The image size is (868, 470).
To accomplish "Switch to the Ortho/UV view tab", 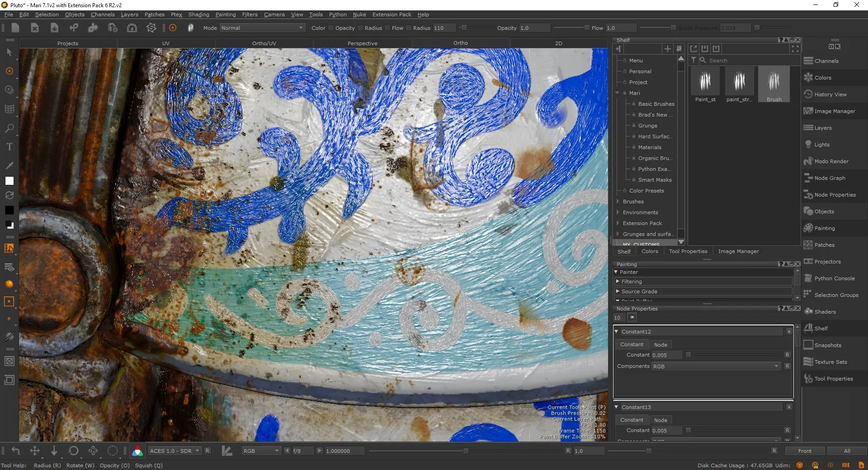I will [264, 43].
